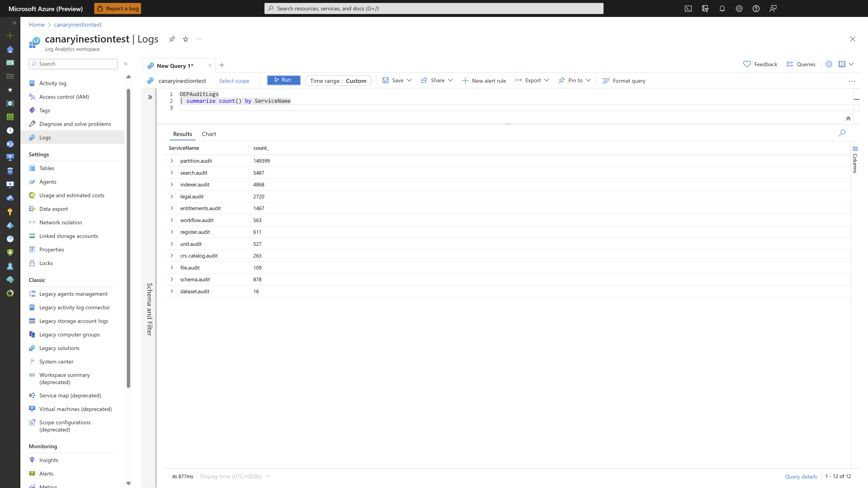This screenshot has width=868, height=488.
Task: Open the Share dropdown menu
Action: point(437,80)
